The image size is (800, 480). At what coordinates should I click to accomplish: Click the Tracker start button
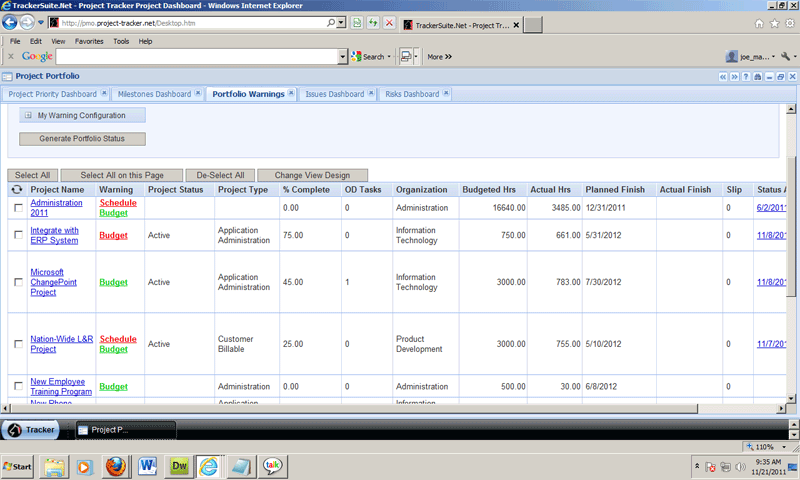[31, 430]
